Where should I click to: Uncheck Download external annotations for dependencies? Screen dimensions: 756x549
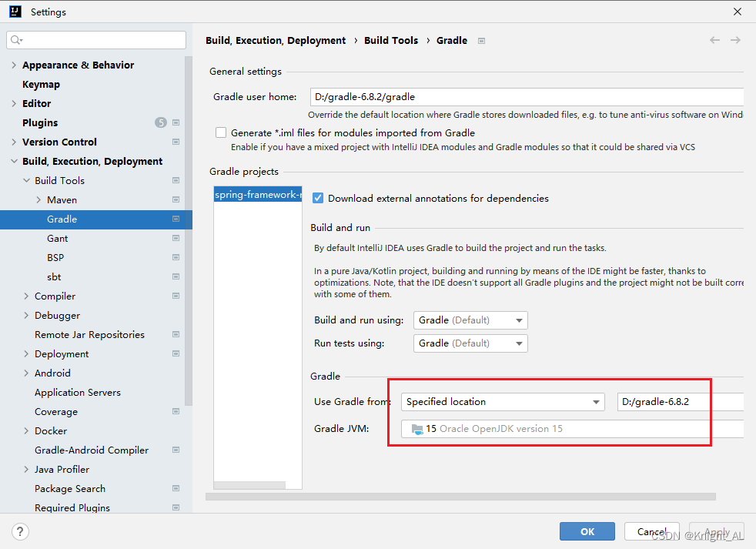point(318,199)
